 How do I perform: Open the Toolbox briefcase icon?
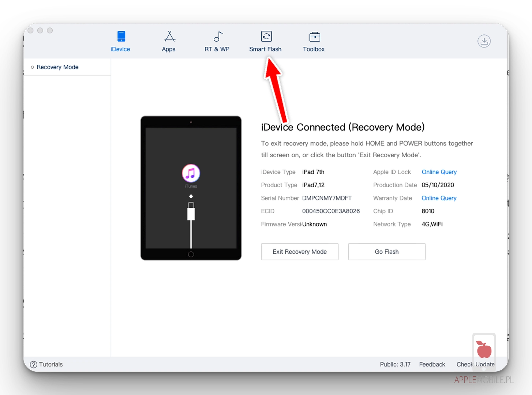[x=314, y=37]
